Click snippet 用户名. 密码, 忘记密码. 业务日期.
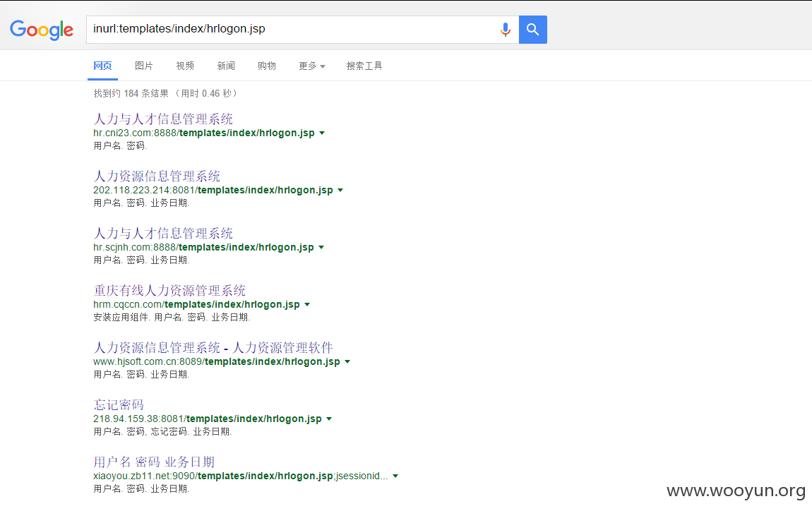 (162, 432)
